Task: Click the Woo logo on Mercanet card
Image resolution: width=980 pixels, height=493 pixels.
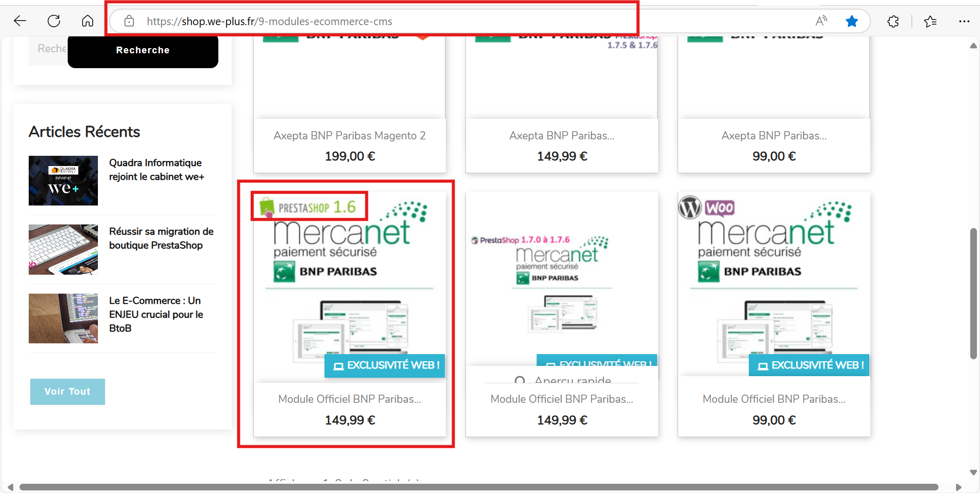Action: point(720,208)
